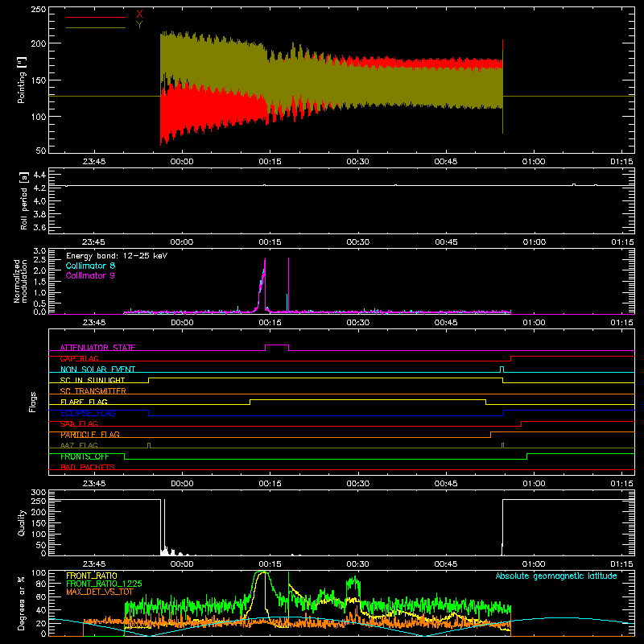Click the olive Y legend line
The height and width of the screenshot is (644, 644).
coord(96,27)
